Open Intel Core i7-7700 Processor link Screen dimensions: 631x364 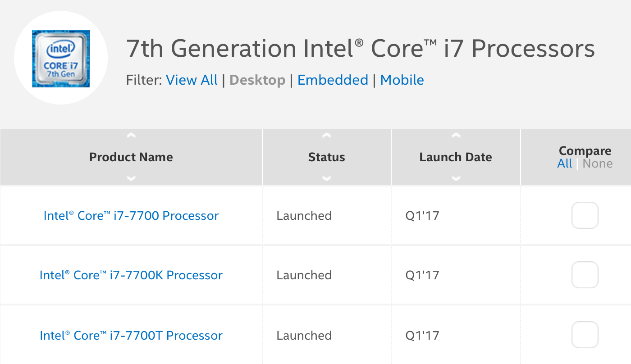click(131, 216)
